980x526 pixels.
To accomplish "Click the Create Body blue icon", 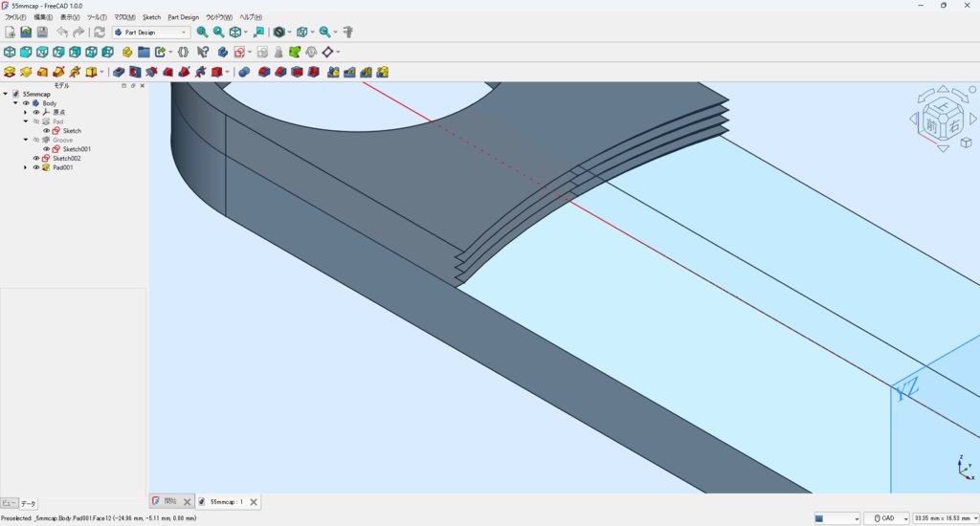I will pyautogui.click(x=222, y=52).
